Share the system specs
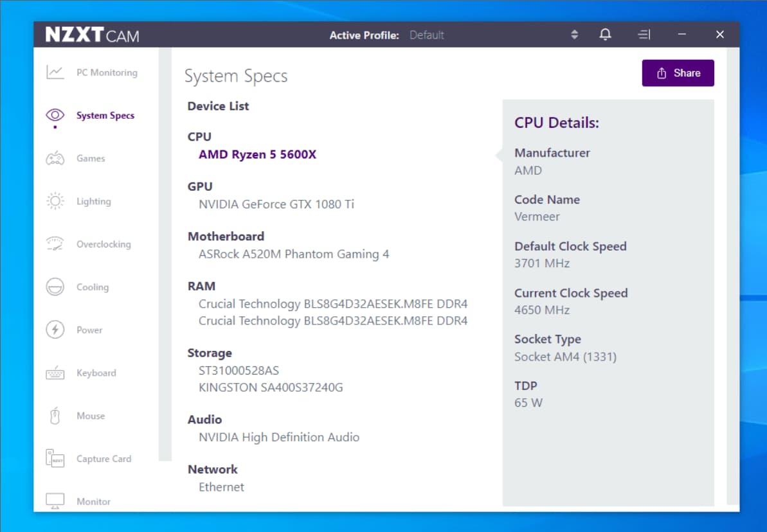Screen dimensions: 767x532 (x=678, y=73)
